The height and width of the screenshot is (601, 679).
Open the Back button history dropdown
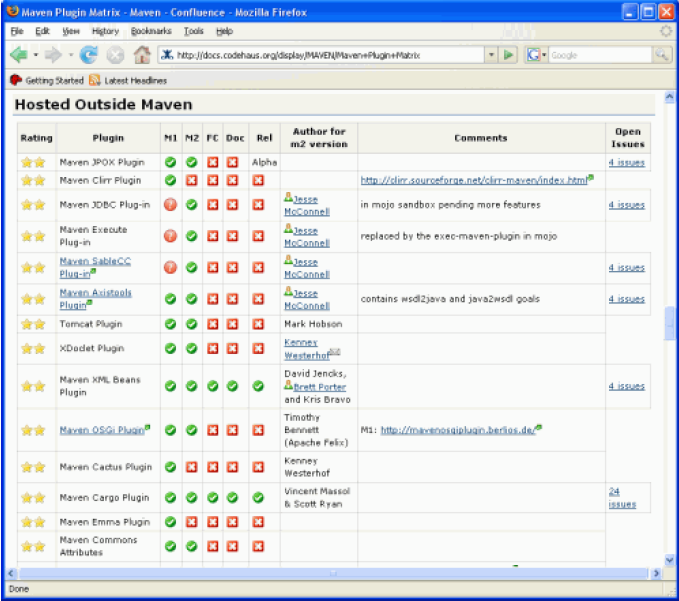[x=36, y=55]
